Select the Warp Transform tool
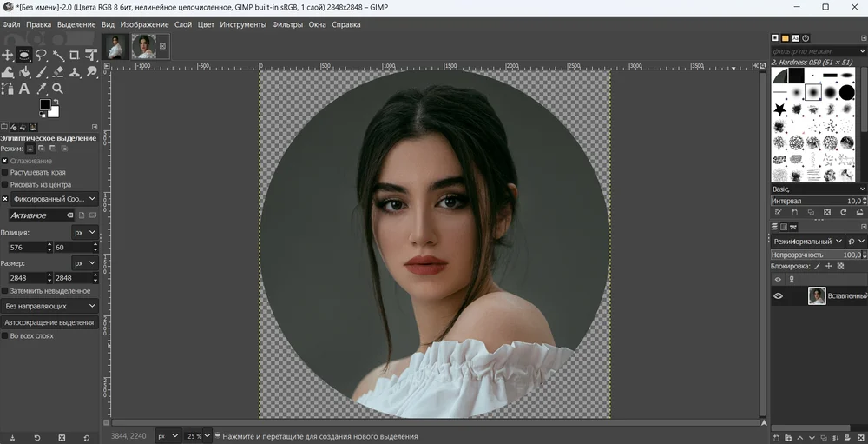The height and width of the screenshot is (444, 868). (7, 71)
